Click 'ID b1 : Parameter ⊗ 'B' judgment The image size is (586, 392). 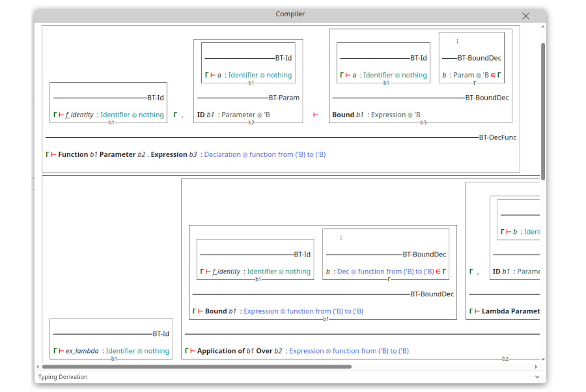click(x=233, y=115)
